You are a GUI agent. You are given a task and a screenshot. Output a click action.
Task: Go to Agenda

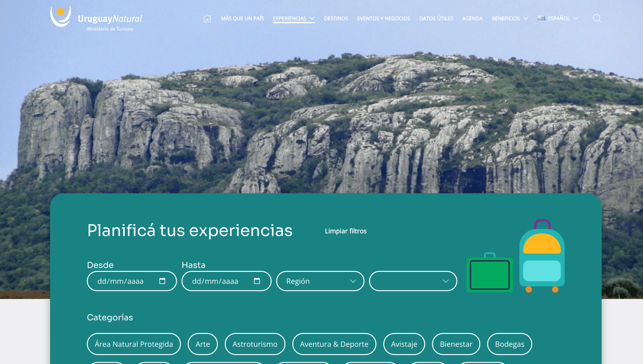(472, 18)
